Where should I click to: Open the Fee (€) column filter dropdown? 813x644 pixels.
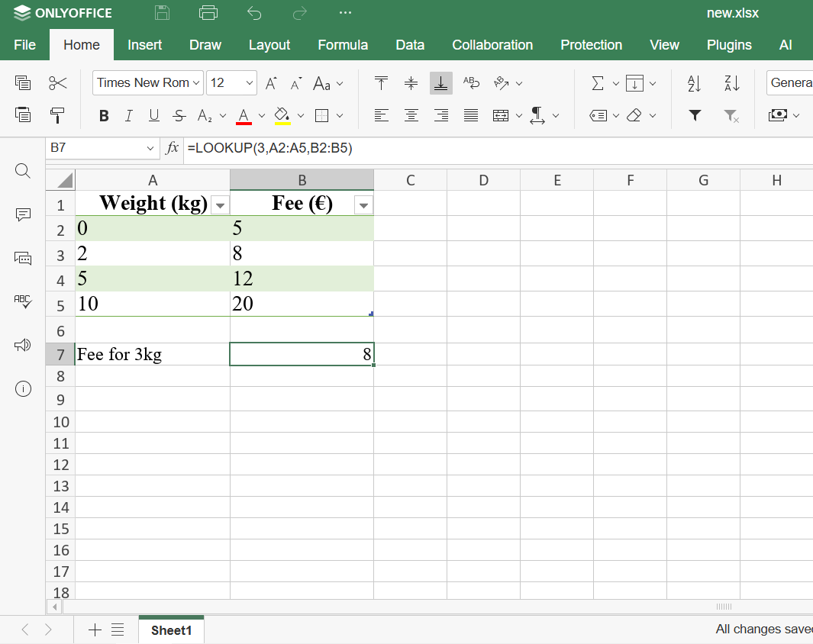[x=364, y=204]
